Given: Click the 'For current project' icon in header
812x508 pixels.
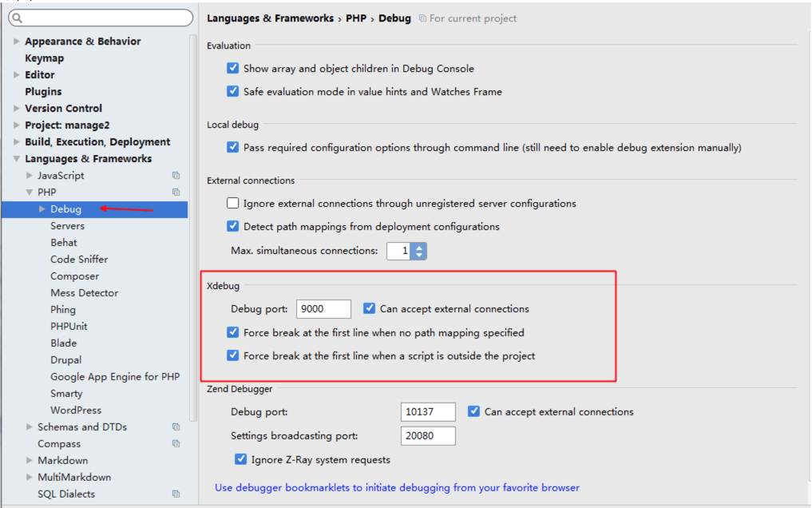Looking at the screenshot, I should point(423,18).
